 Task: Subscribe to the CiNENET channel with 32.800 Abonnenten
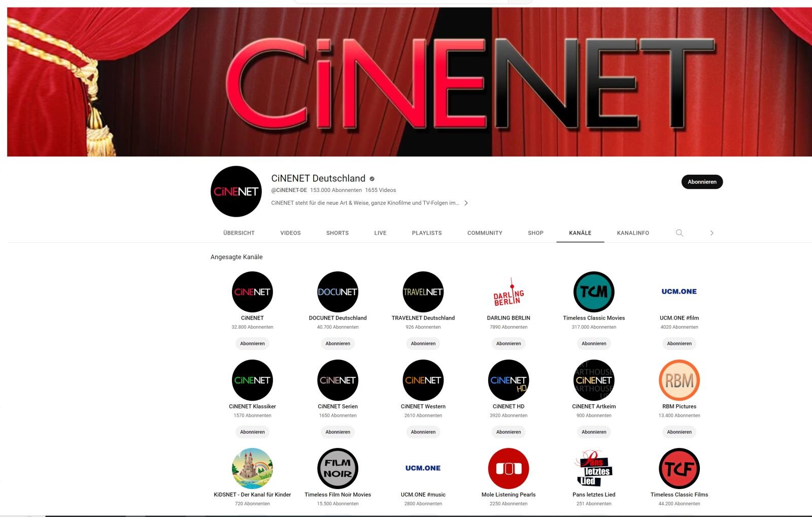click(x=252, y=344)
